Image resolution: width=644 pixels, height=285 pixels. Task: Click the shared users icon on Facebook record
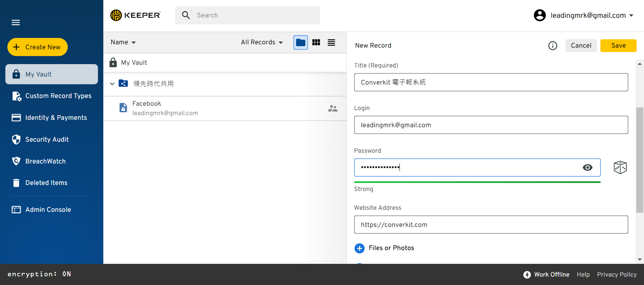point(333,109)
